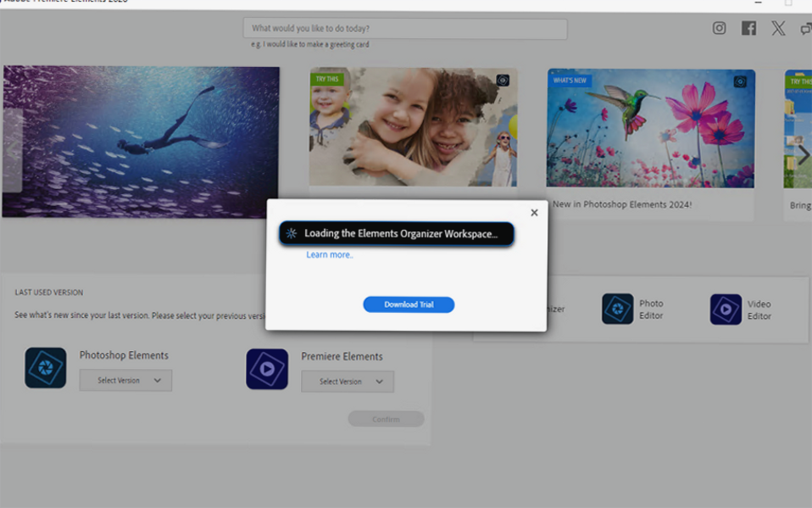Open Photoshop Elements Select Version dropdown
The image size is (812, 508).
click(125, 381)
